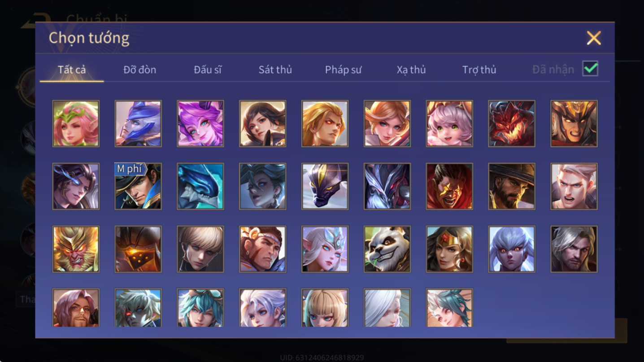
Task: Pick the teal-haired goggles hero
Action: [200, 308]
